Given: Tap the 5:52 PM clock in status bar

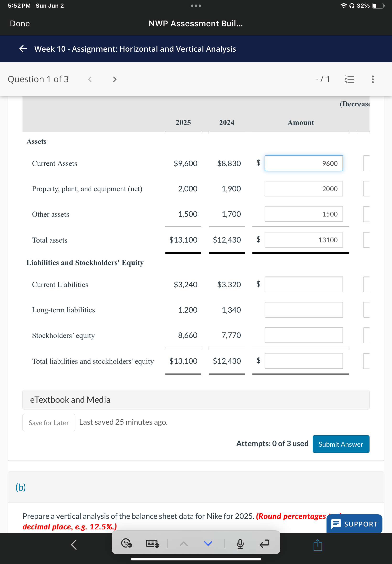Looking at the screenshot, I should 19,6.
